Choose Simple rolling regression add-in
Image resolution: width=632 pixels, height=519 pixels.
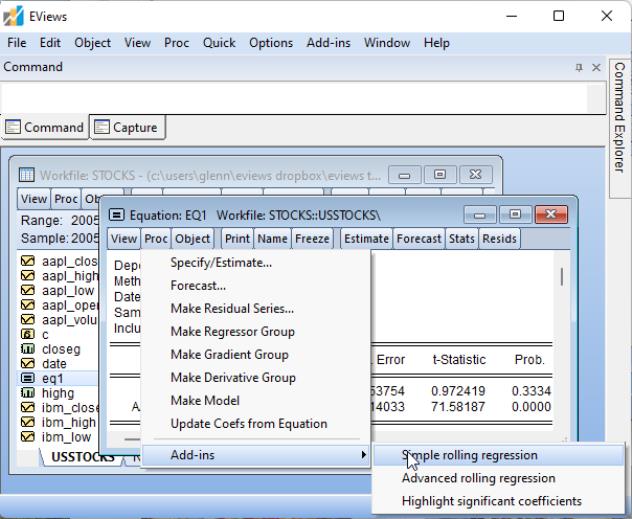[469, 455]
